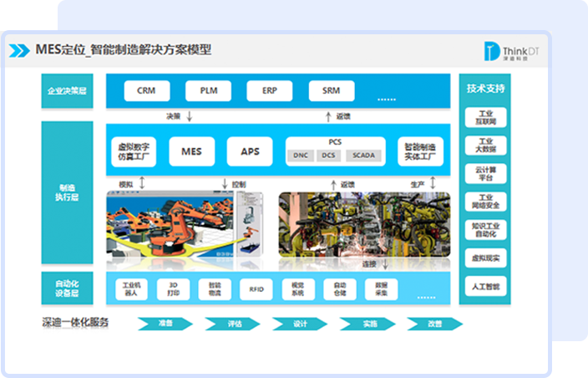Click the 评估 step arrow
Viewport: 588px width, 378px height.
click(232, 324)
